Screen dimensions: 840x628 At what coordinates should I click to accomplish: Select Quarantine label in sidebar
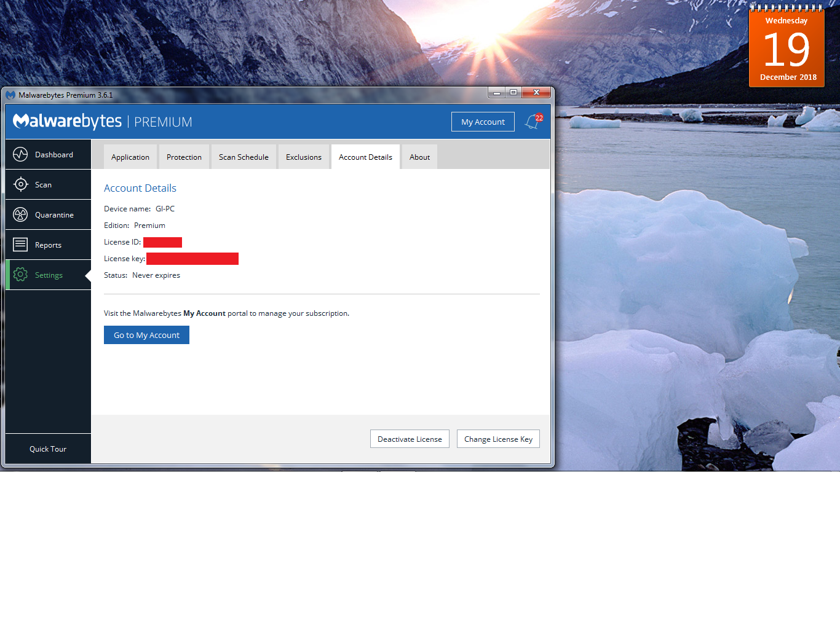54,214
